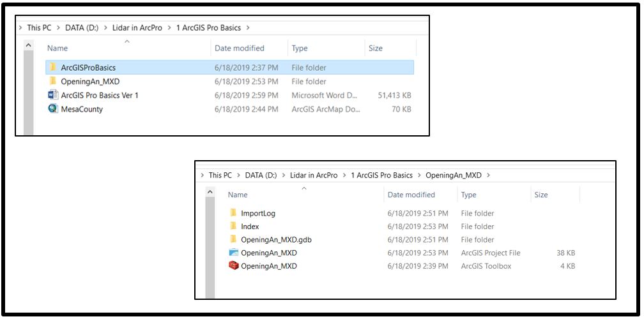This screenshot has height=319, width=644.
Task: Click DATA (D:) in bottom window breadcrumb
Action: [x=261, y=175]
